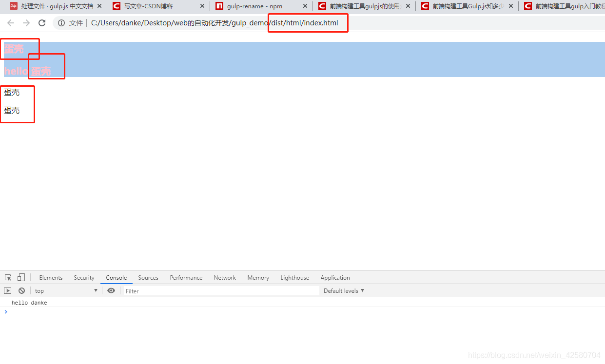
Task: Click the pink 蛋壳 heading in the blue banner
Action: tap(14, 49)
